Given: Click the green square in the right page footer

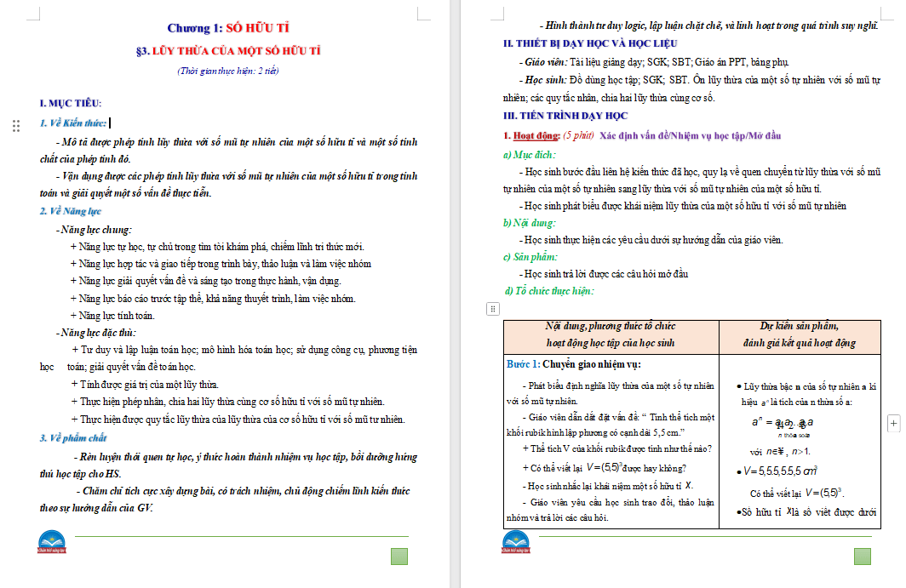Looking at the screenshot, I should [862, 557].
